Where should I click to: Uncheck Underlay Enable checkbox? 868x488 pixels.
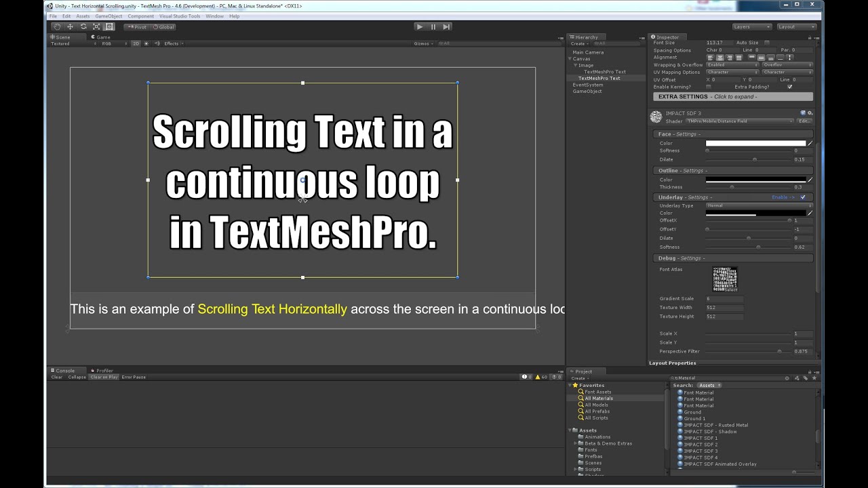803,197
